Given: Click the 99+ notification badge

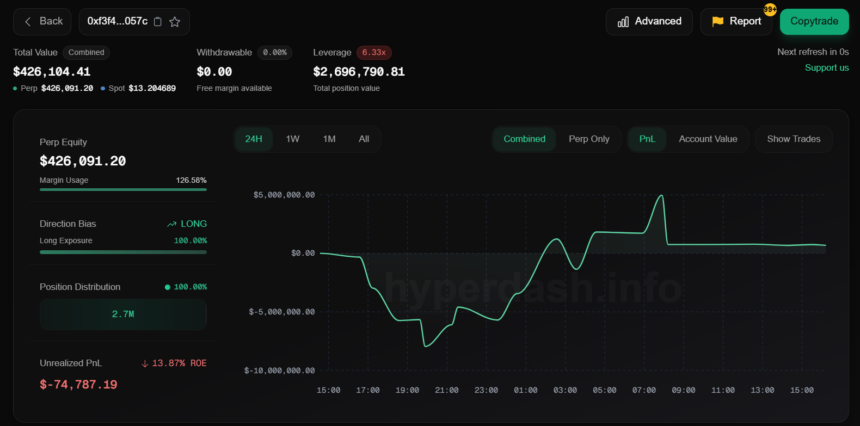Looking at the screenshot, I should pos(770,9).
